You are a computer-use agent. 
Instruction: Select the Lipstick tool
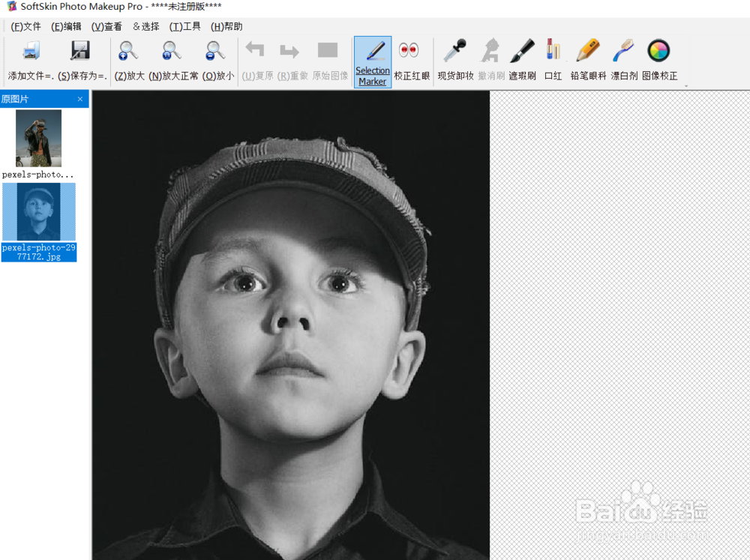click(553, 49)
